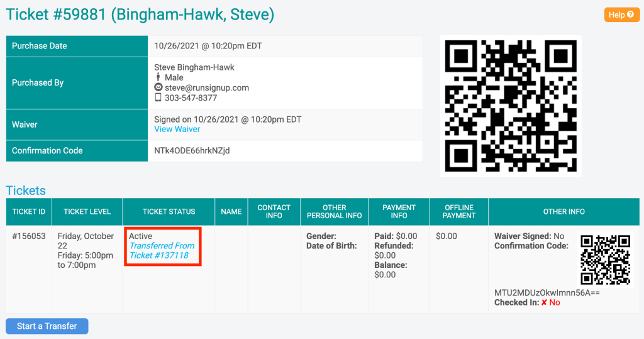This screenshot has height=339, width=644.
Task: Click the Start a Transfer button
Action: pos(47,326)
